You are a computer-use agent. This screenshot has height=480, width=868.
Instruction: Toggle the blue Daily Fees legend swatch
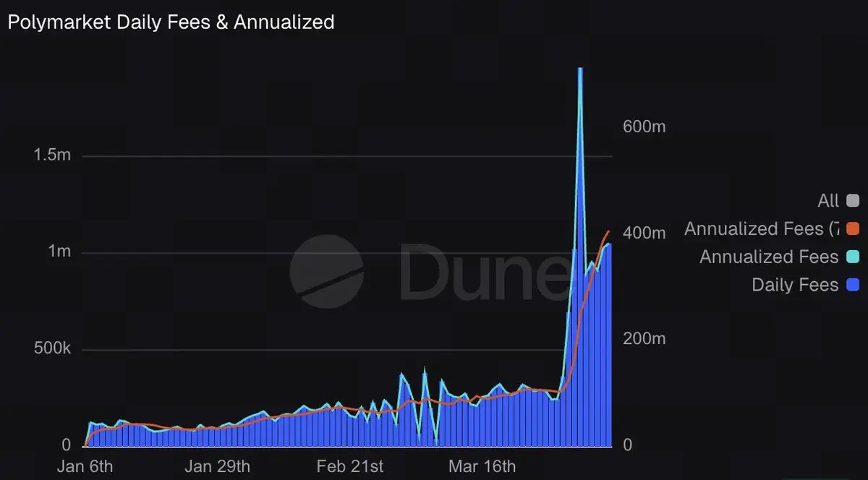[x=852, y=285]
